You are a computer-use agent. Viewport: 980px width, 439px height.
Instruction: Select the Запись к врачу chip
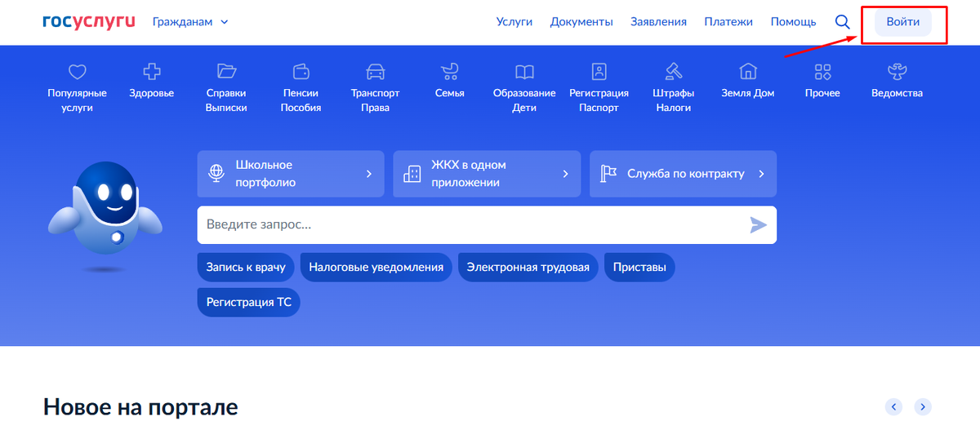click(x=246, y=267)
